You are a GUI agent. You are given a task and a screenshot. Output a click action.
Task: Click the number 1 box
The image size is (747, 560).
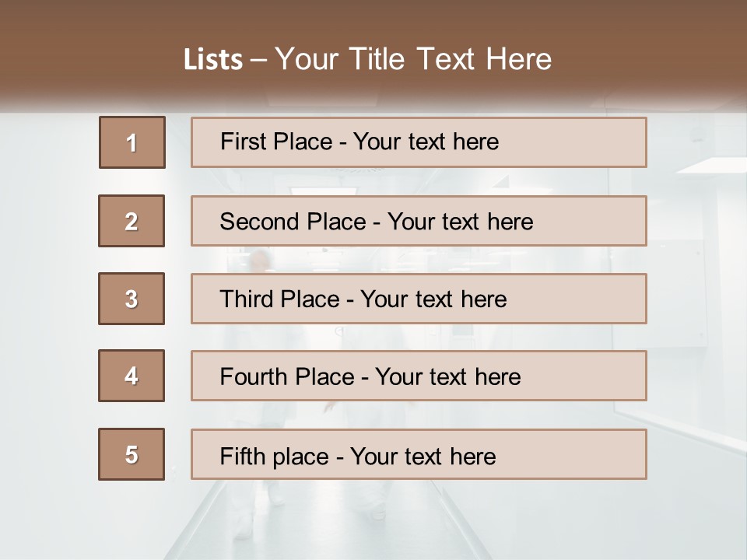click(x=132, y=142)
